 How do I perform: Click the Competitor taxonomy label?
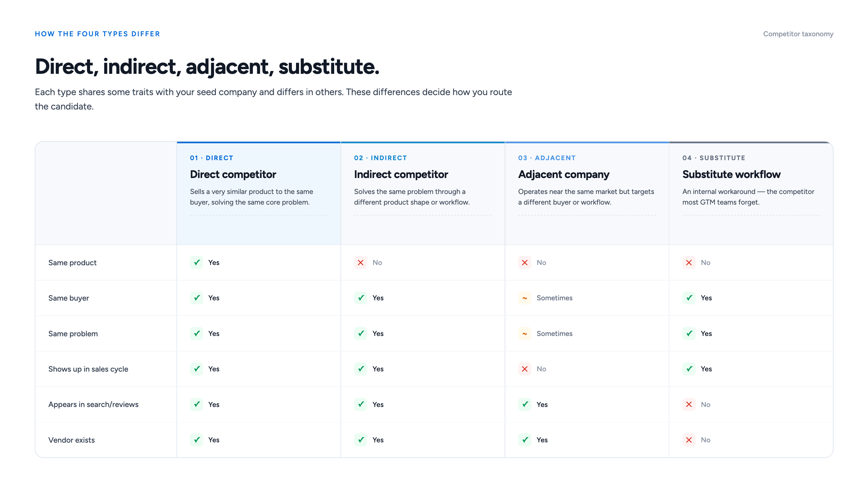coord(798,34)
